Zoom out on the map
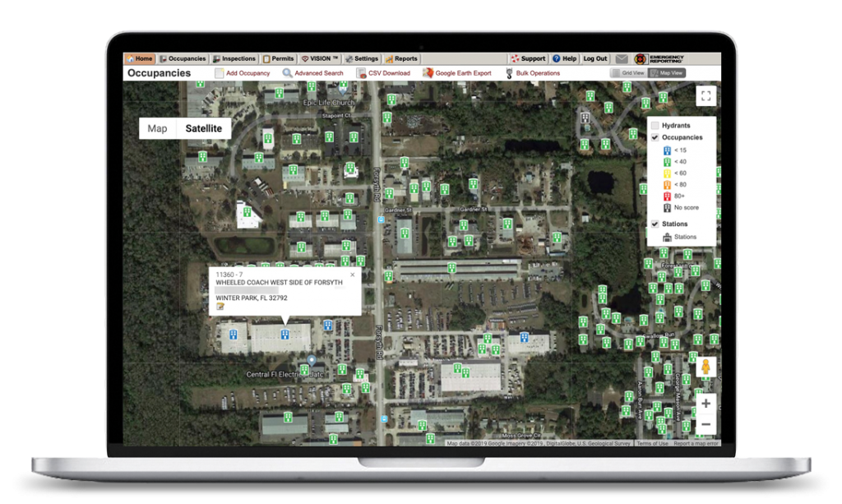This screenshot has height=504, width=842. click(x=706, y=424)
